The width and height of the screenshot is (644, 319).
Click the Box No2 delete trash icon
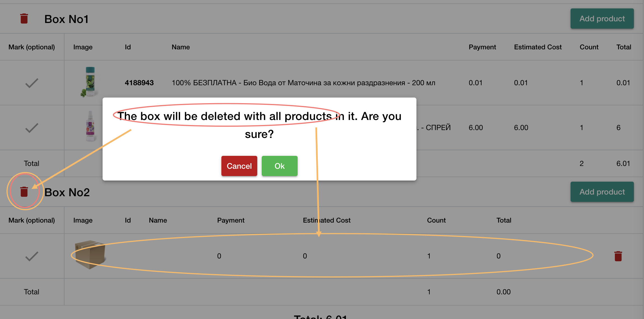click(x=24, y=192)
